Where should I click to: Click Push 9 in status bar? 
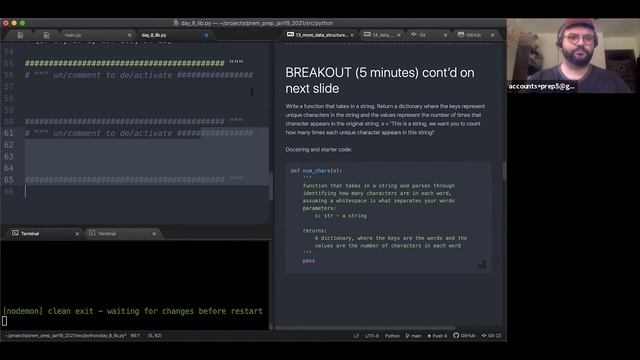click(437, 336)
